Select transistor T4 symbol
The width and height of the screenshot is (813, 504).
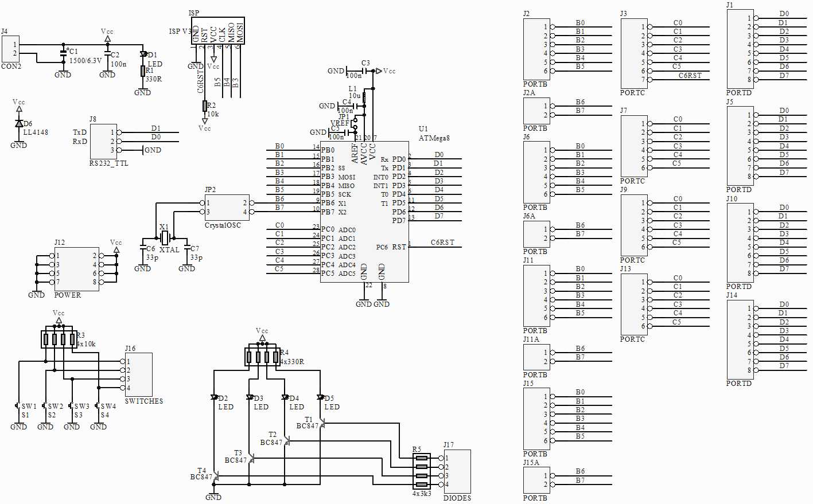tap(215, 475)
